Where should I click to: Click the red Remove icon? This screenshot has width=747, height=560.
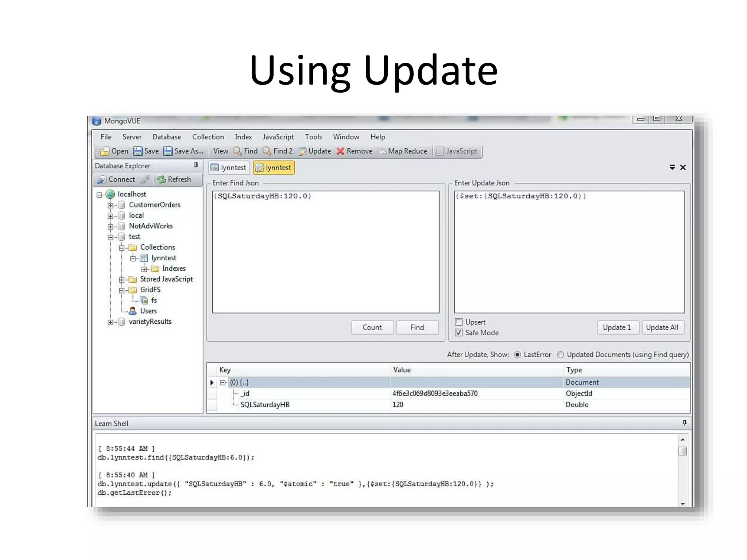340,151
